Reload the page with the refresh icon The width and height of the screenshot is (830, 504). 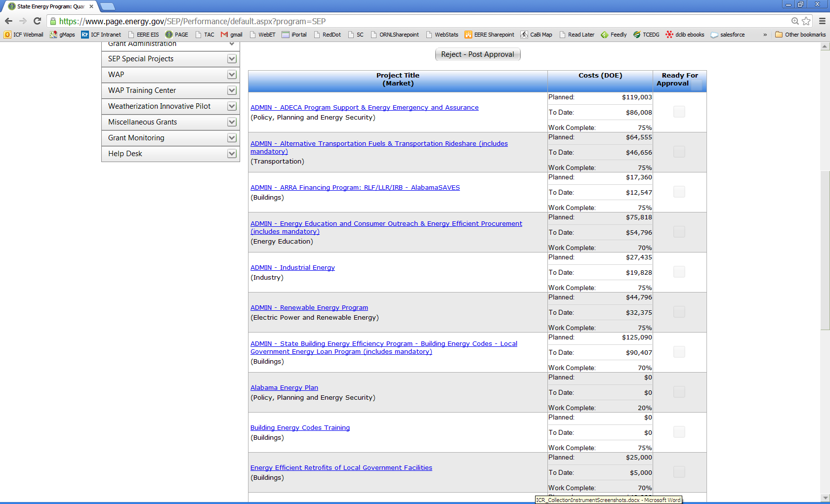(x=37, y=21)
